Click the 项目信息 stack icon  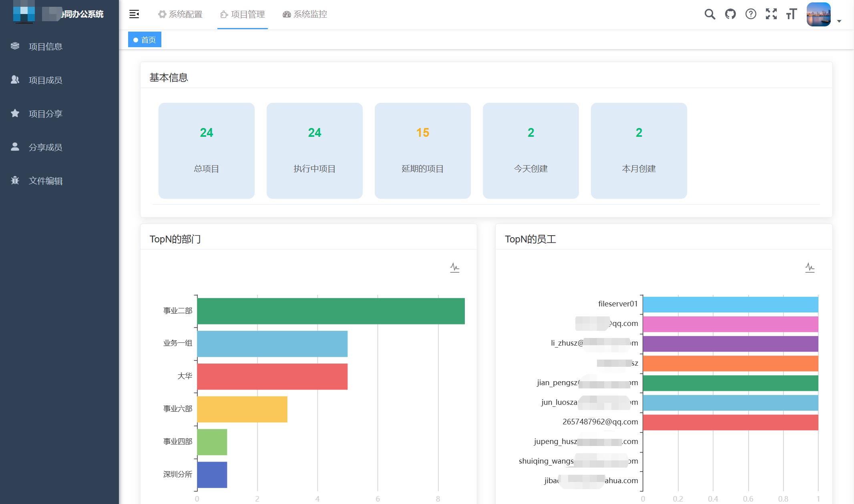pyautogui.click(x=15, y=46)
